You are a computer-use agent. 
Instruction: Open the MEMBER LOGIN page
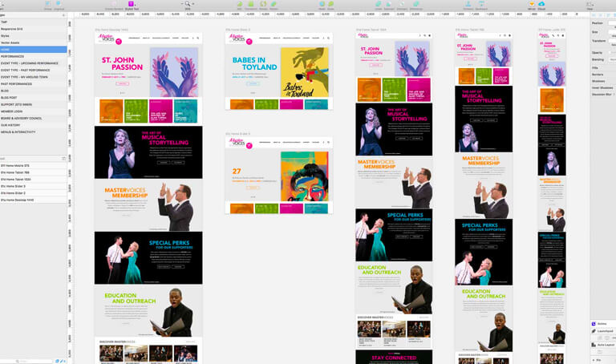pyautogui.click(x=34, y=111)
